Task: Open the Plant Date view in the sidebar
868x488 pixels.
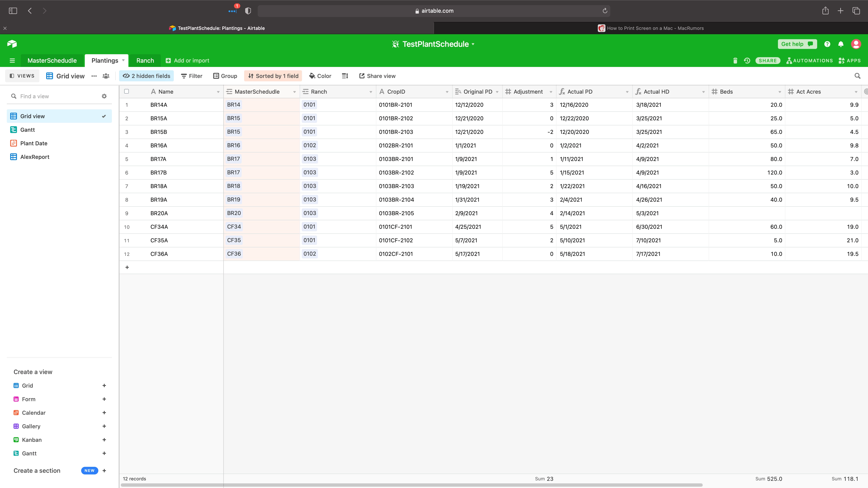Action: click(59, 143)
